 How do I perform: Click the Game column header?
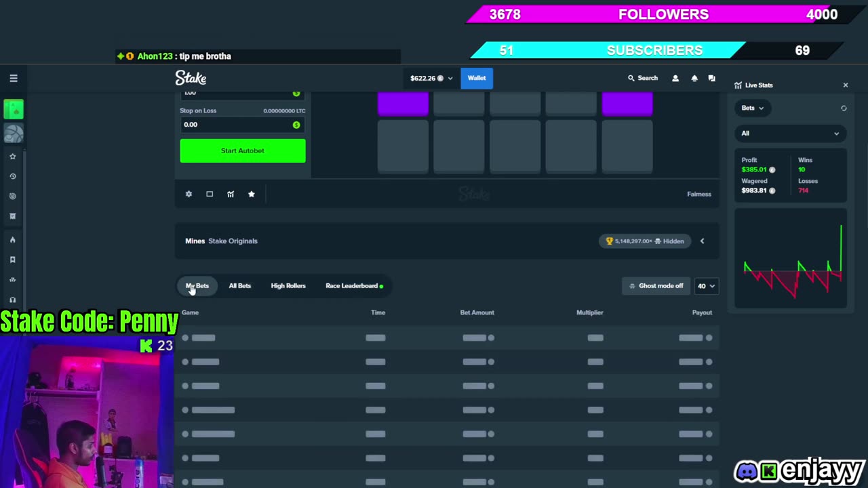pos(190,312)
